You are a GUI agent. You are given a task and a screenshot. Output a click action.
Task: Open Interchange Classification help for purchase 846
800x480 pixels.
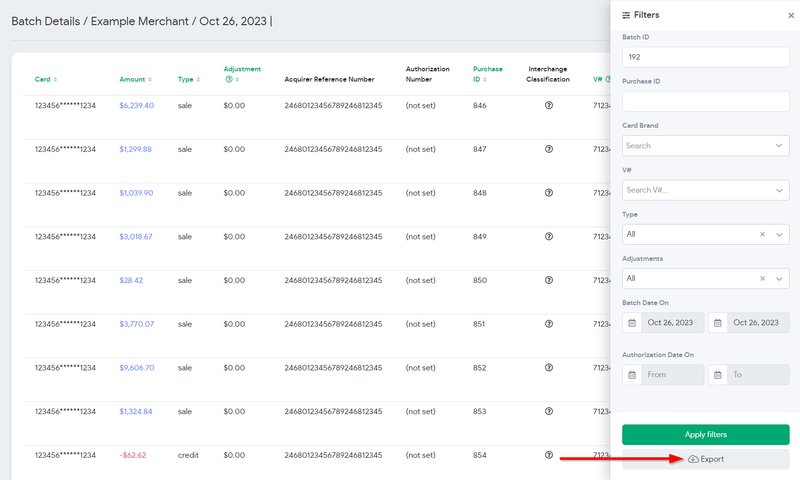[x=548, y=105]
